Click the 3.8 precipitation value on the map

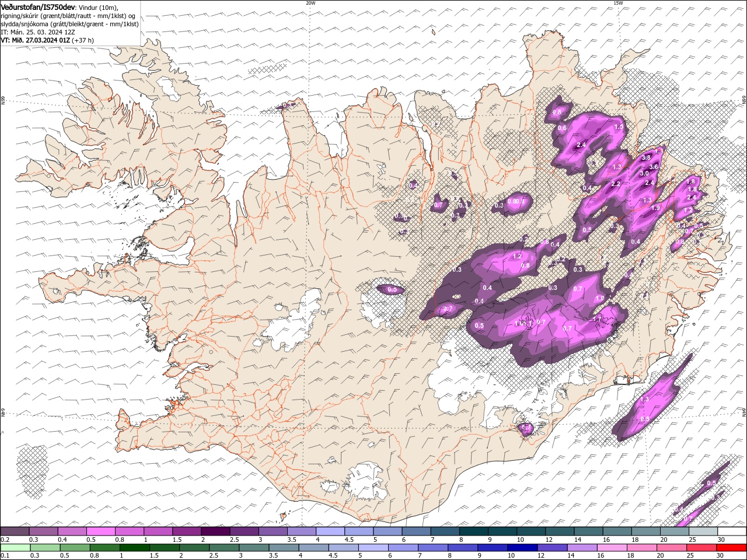[645, 157]
